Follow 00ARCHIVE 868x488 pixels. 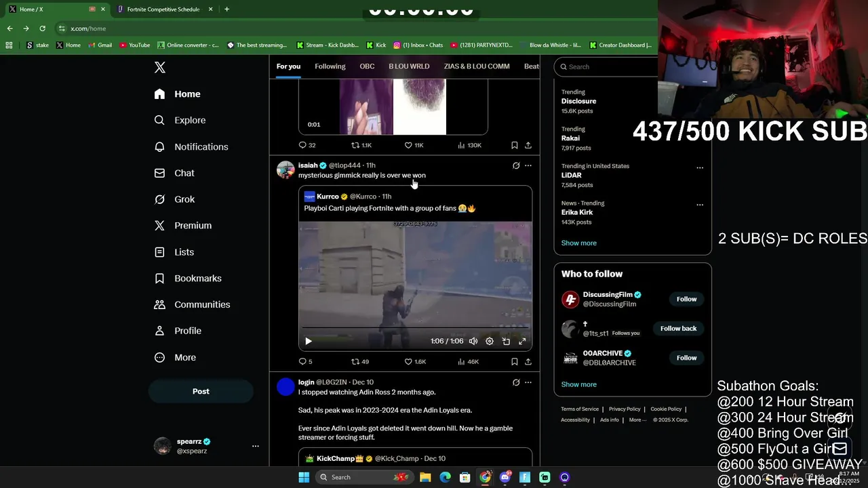pyautogui.click(x=686, y=358)
